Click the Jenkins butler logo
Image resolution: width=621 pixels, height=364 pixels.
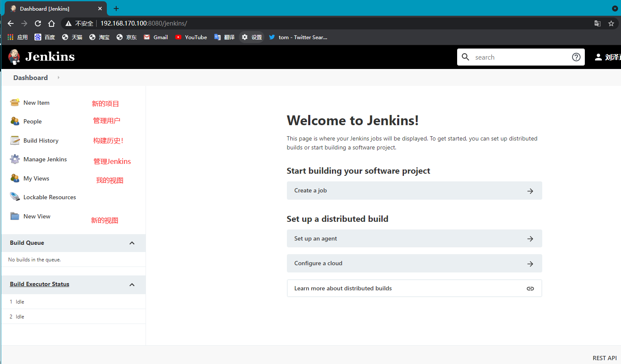[x=14, y=57]
